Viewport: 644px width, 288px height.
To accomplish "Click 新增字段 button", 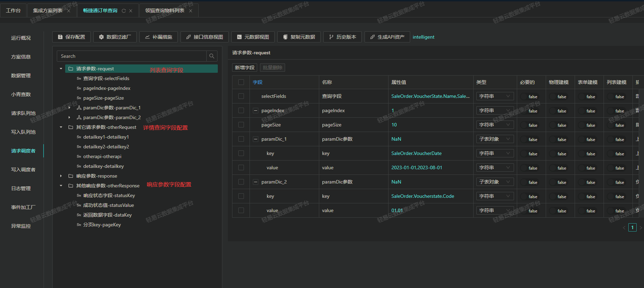I will coord(245,68).
